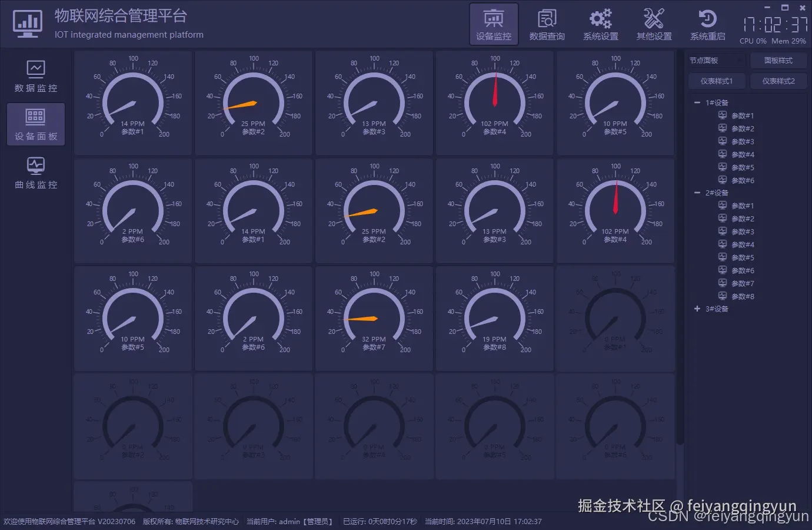Select top-row 参数#5 gauge reading 10 PPM
812x530 pixels.
(615, 103)
